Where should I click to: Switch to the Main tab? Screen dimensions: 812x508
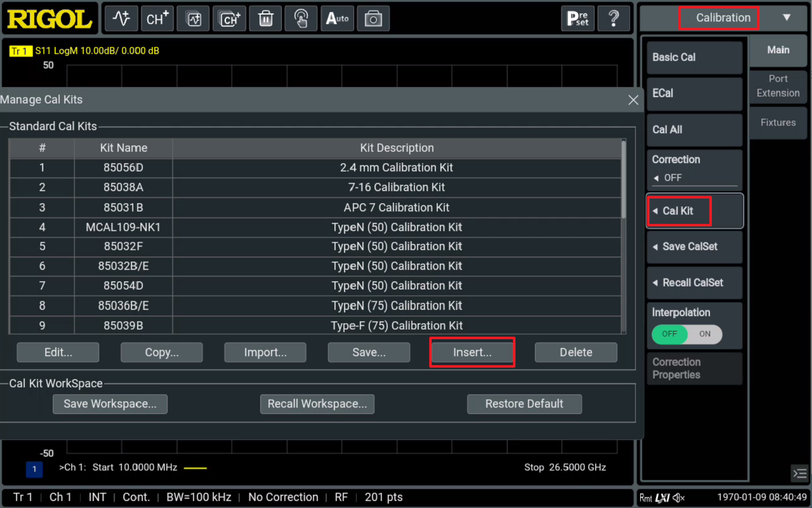coord(778,50)
